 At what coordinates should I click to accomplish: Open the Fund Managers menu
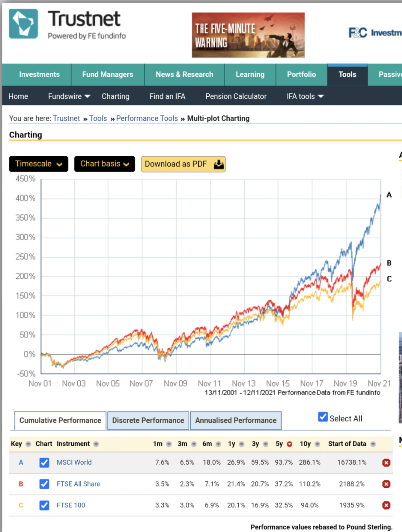coord(108,75)
